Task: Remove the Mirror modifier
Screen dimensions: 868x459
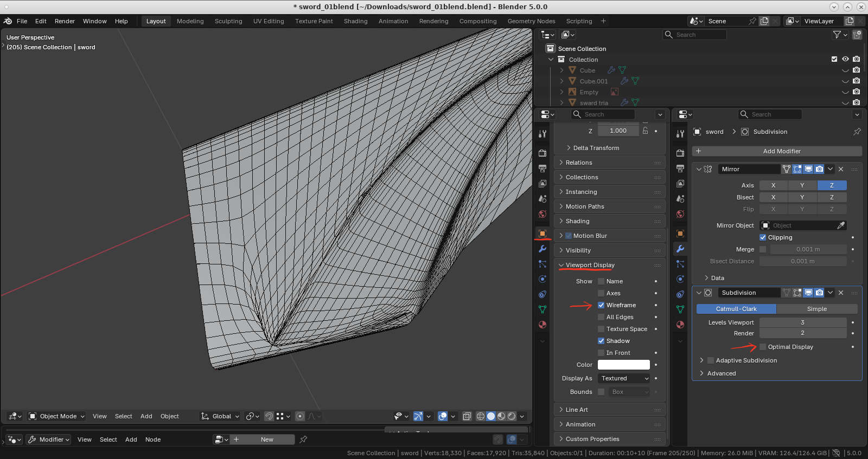Action: click(841, 169)
